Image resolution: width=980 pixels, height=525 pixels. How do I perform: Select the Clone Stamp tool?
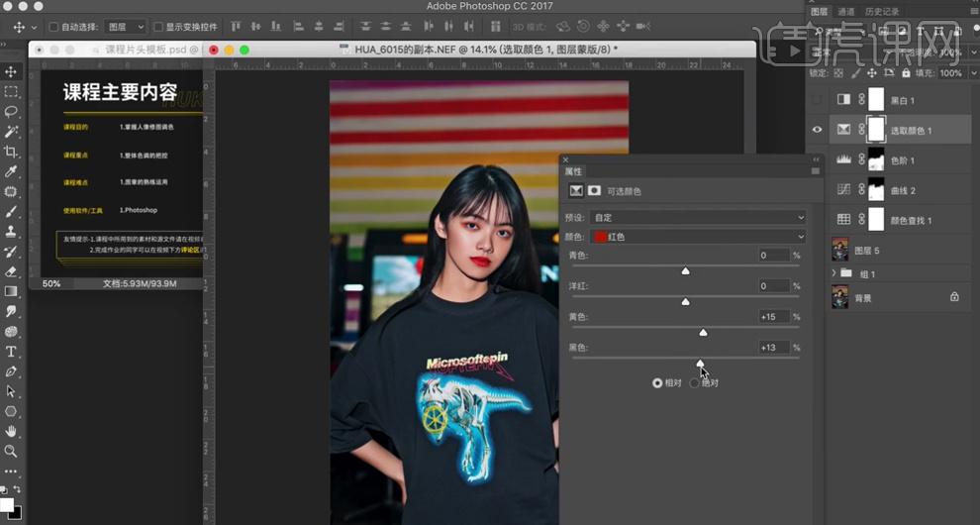coord(11,232)
